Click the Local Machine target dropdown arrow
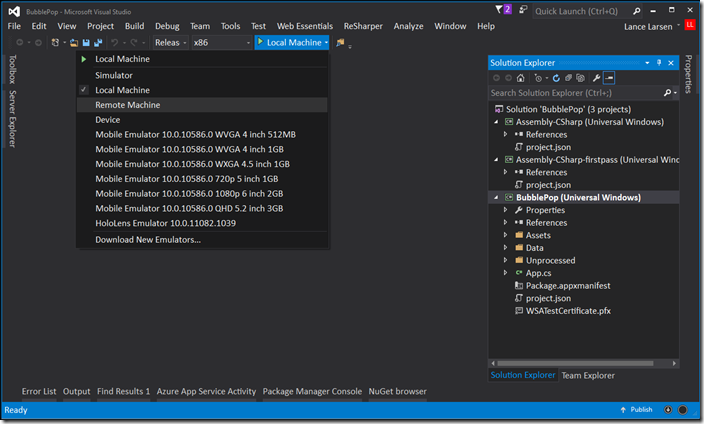This screenshot has width=704, height=424. [326, 43]
